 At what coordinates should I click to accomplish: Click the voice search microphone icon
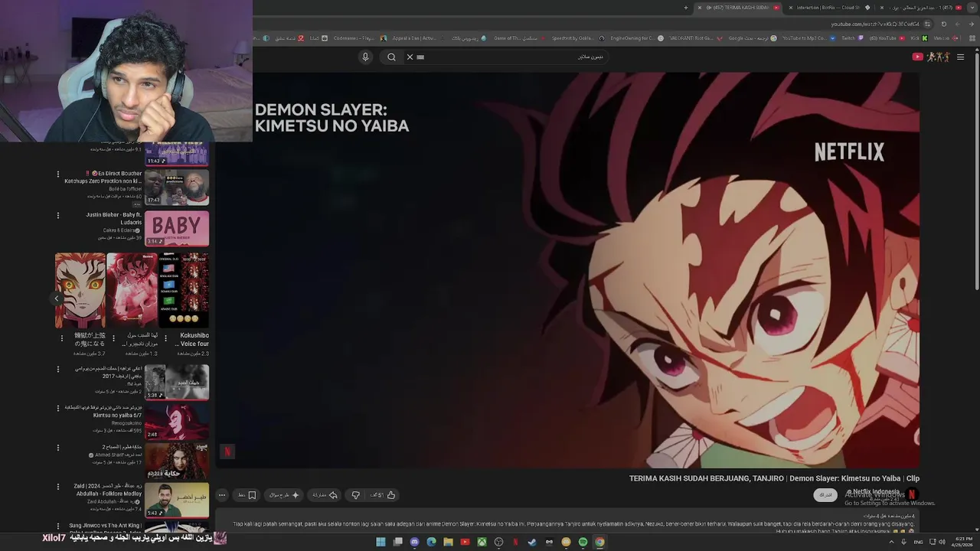[365, 57]
